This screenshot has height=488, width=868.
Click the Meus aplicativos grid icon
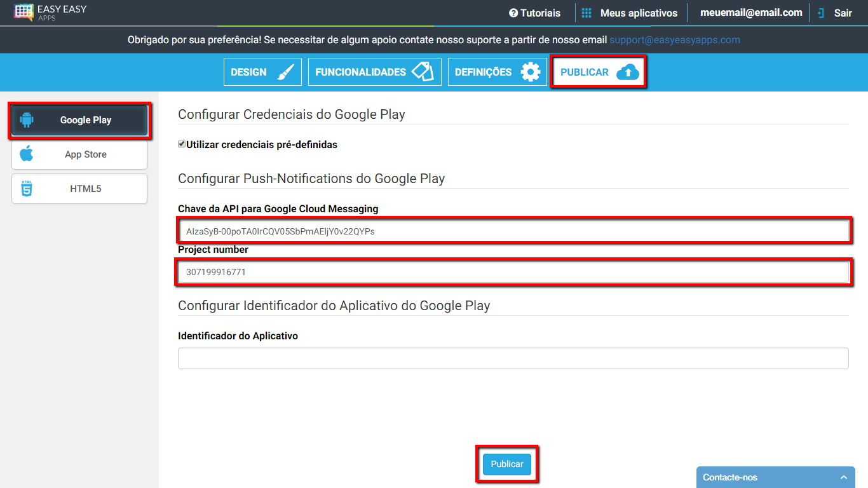click(x=587, y=13)
